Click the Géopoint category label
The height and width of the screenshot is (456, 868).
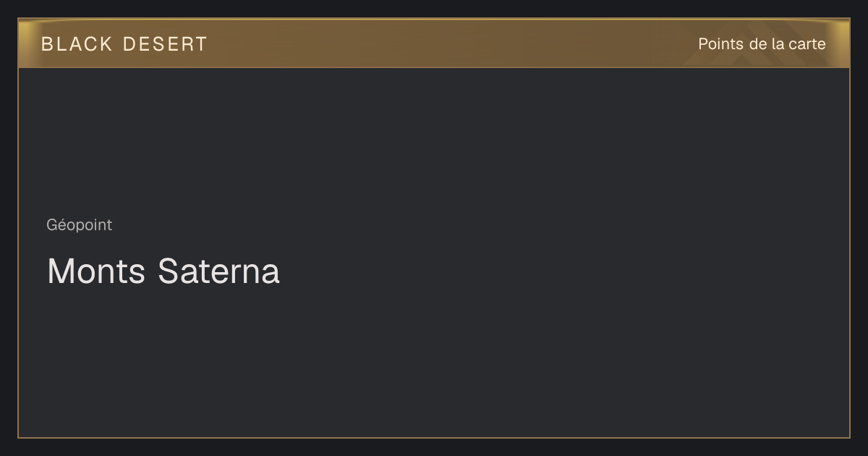tap(80, 225)
